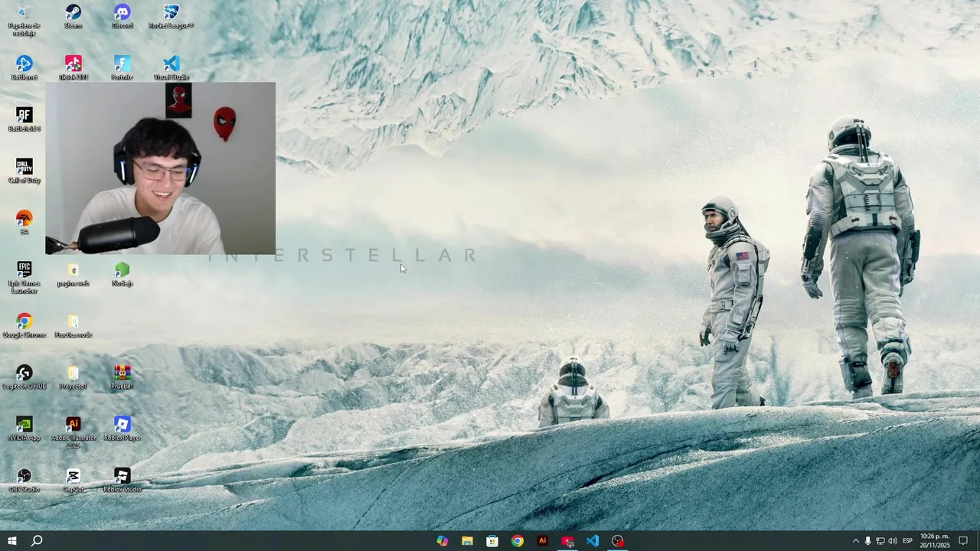
Task: Select the Rocket League desktop shortcut
Action: (x=171, y=17)
